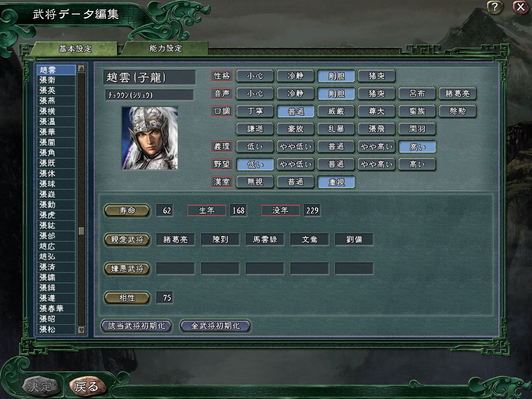532x399 pixels.
Task: Open the 親愛武将 selection button
Action: coord(127,240)
